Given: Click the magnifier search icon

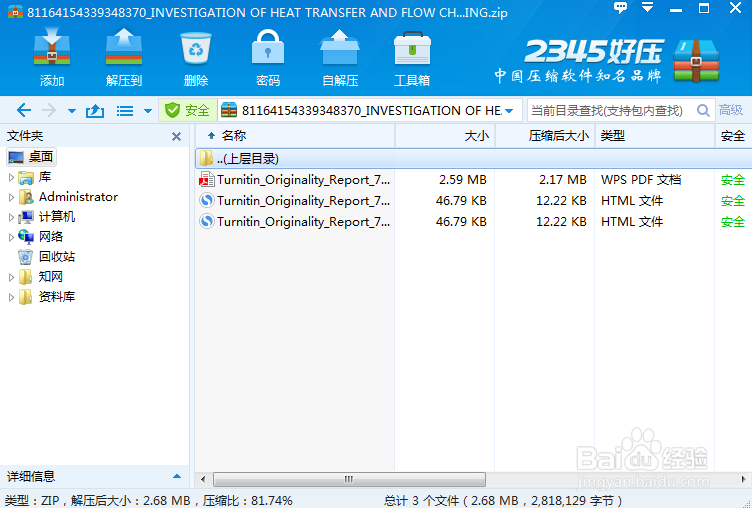Looking at the screenshot, I should (704, 111).
